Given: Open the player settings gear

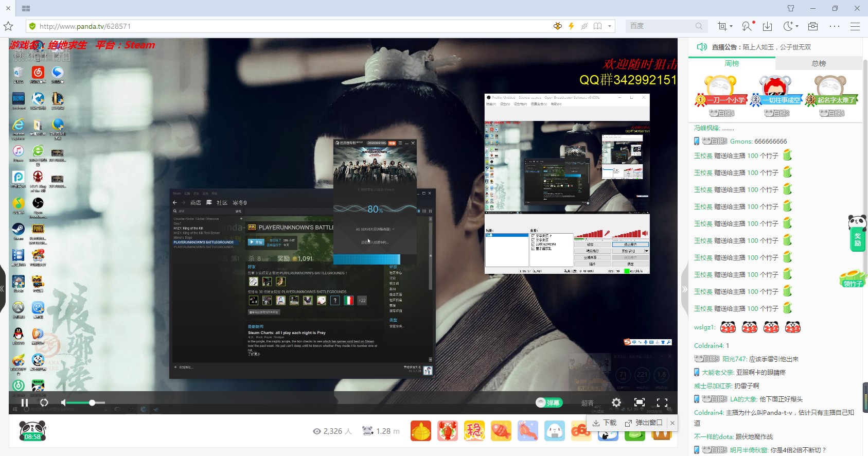Looking at the screenshot, I should [x=616, y=402].
